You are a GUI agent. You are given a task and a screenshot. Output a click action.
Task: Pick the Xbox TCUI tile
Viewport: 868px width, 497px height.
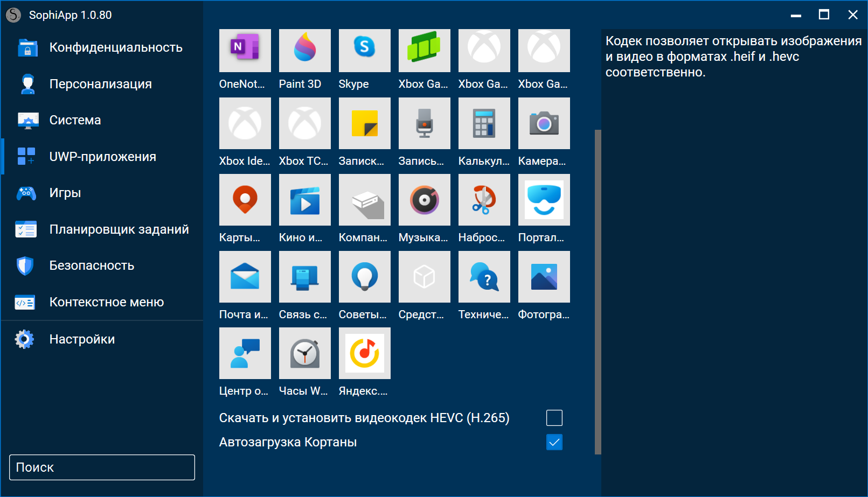click(304, 123)
